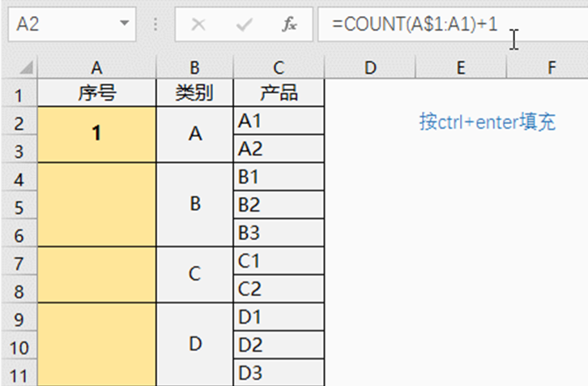
Task: Click Name Box showing A2
Action: coord(72,24)
